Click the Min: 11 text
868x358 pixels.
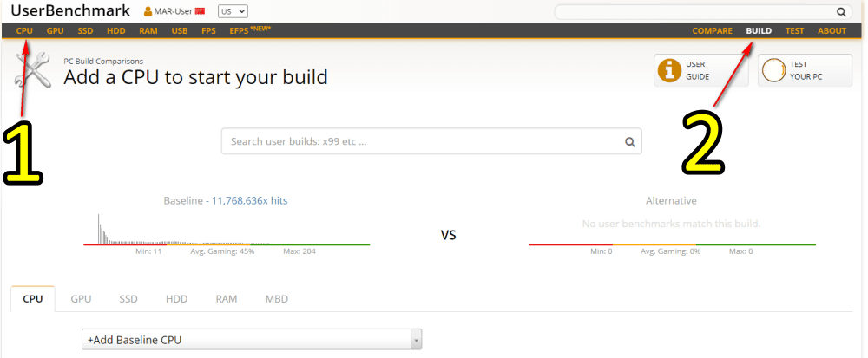[149, 251]
